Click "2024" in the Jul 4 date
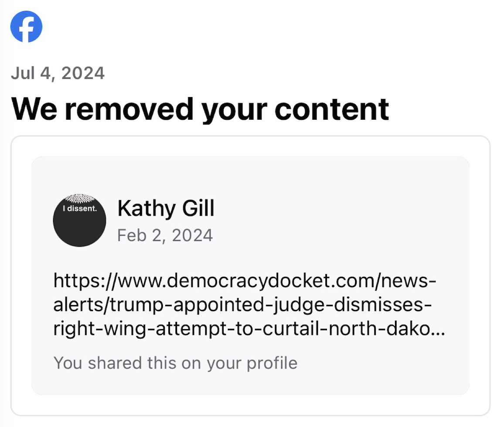 (83, 73)
